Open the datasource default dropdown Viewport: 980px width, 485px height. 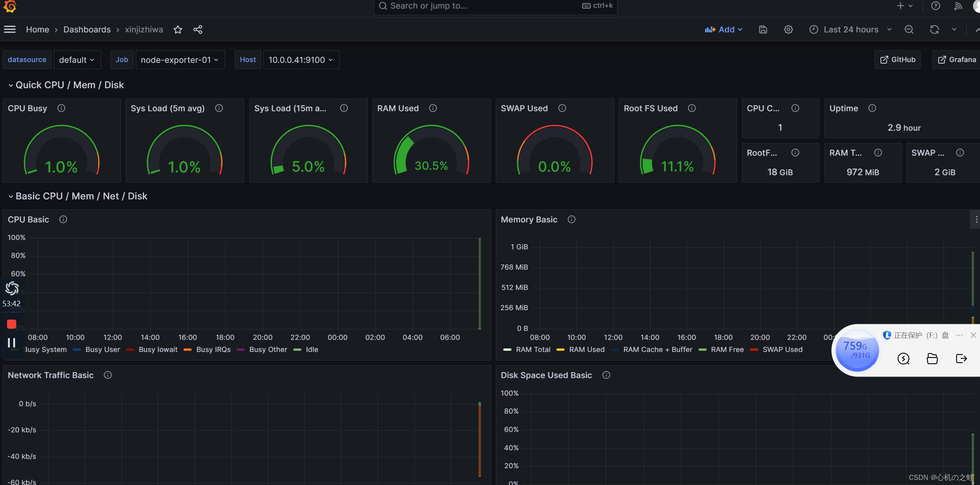[77, 60]
